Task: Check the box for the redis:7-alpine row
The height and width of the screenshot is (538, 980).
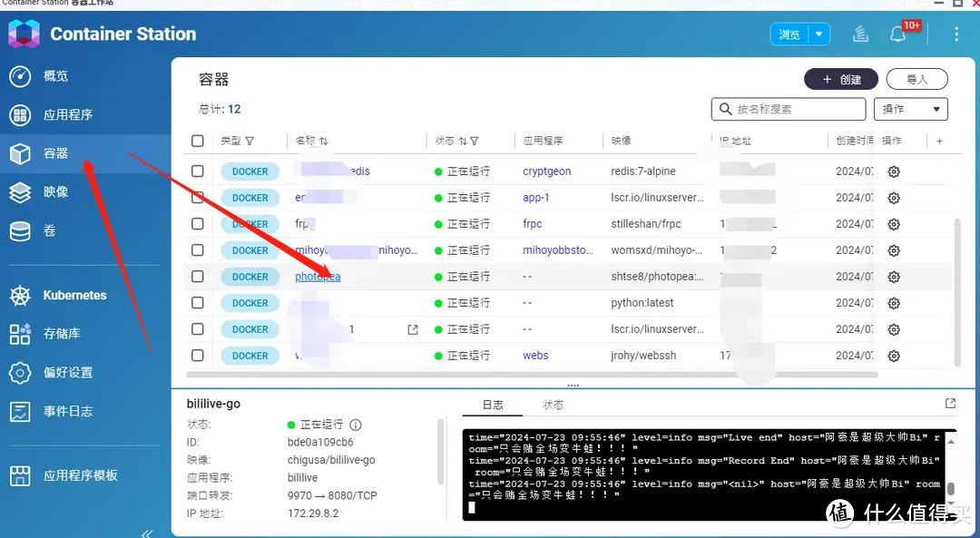Action: pyautogui.click(x=198, y=171)
